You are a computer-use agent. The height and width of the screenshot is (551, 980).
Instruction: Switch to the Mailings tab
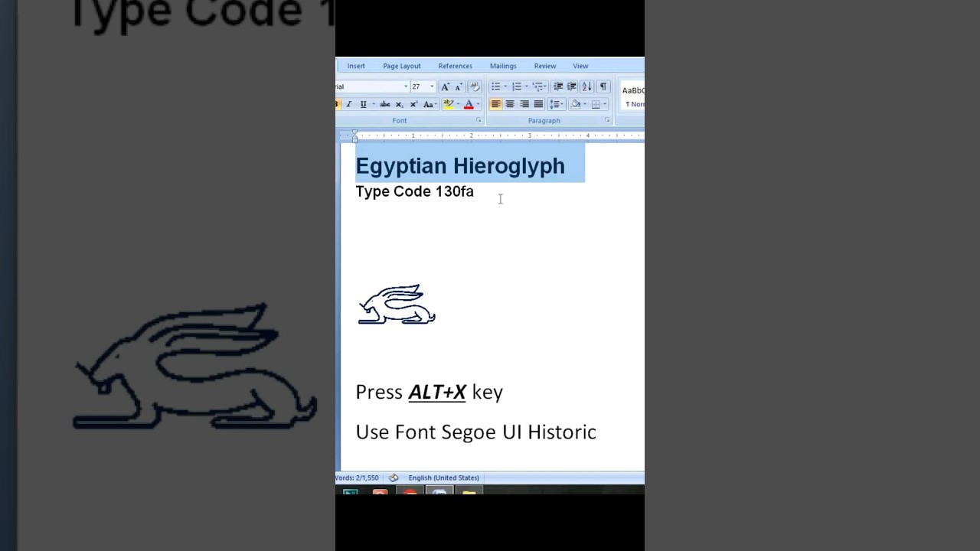point(503,66)
